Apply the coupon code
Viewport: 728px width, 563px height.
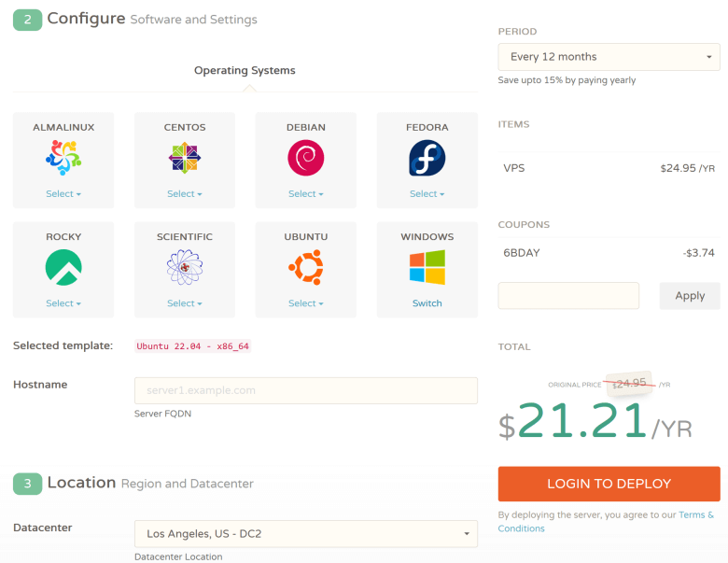pos(690,295)
